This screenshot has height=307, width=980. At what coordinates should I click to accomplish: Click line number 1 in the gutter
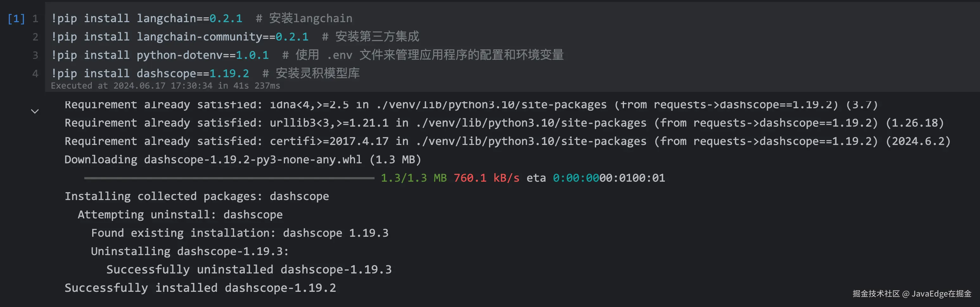pos(35,19)
